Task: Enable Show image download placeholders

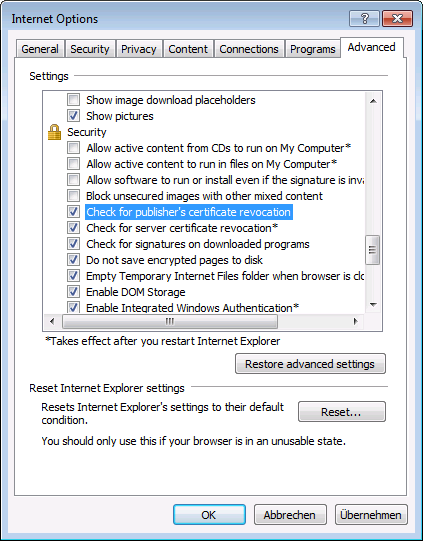Action: click(73, 100)
